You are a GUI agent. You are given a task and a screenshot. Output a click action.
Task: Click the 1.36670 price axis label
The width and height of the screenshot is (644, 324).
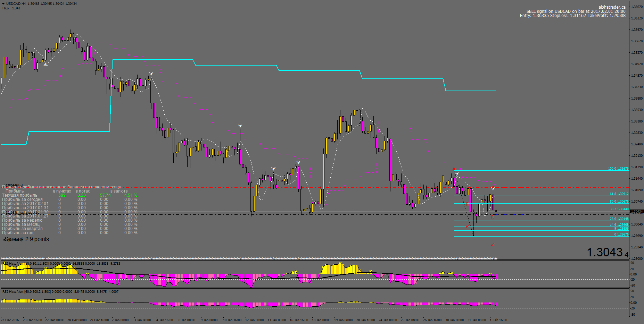pyautogui.click(x=637, y=7)
